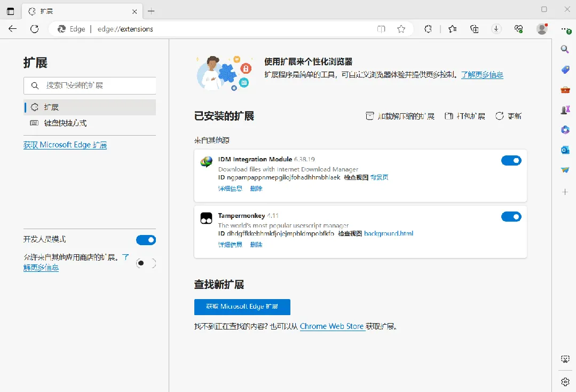The height and width of the screenshot is (392, 576).
Task: Open the Outlook icon in sidebar
Action: pos(565,150)
